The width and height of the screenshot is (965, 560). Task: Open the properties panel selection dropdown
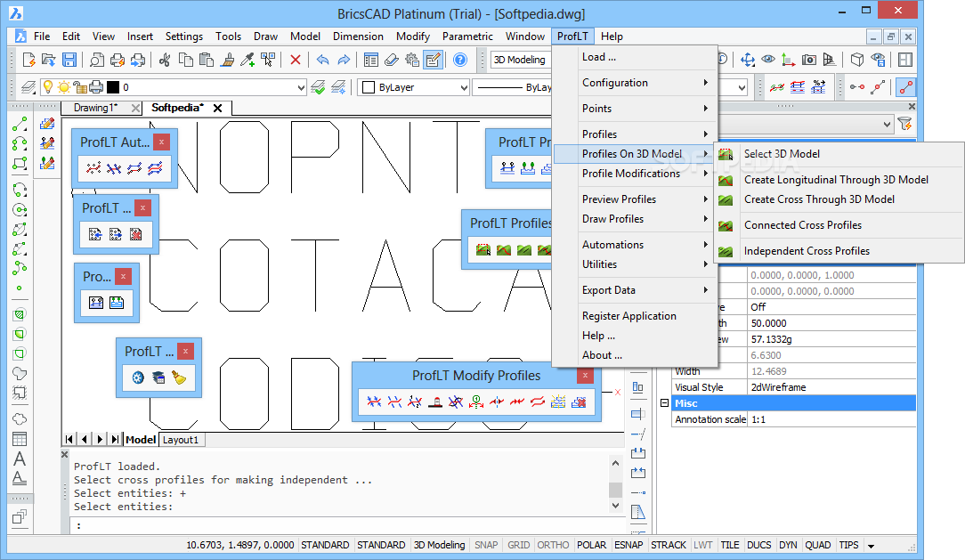pyautogui.click(x=887, y=124)
